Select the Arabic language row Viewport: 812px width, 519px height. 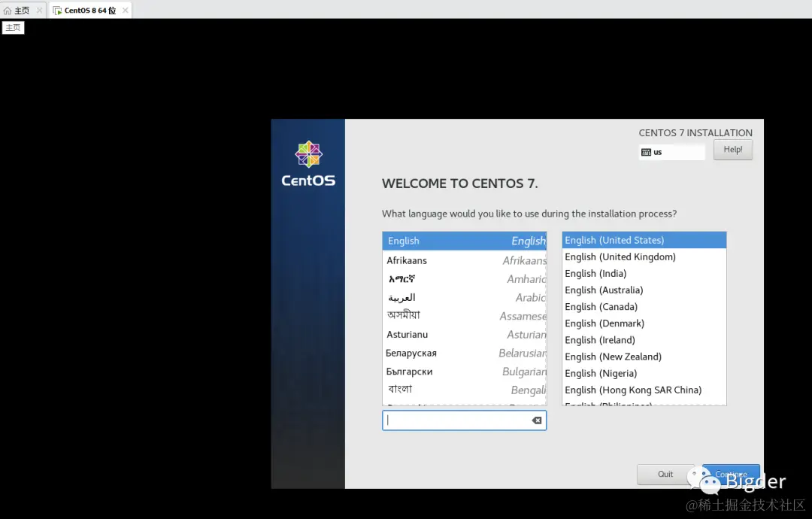point(465,297)
